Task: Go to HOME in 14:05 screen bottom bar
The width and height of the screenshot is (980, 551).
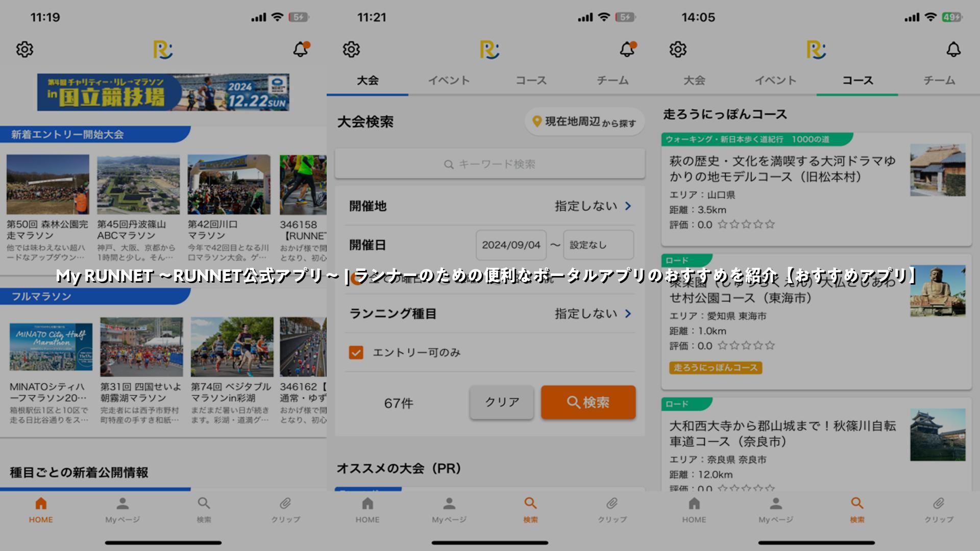Action: pos(694,510)
